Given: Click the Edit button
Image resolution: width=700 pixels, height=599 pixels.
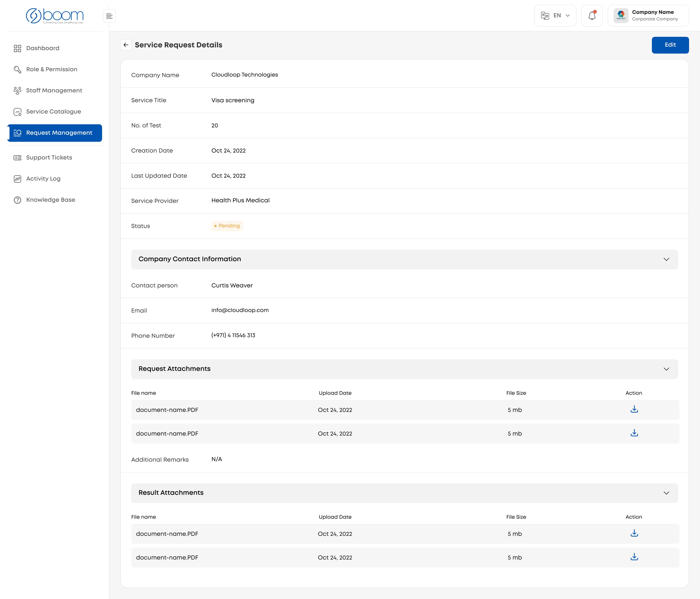Looking at the screenshot, I should pyautogui.click(x=670, y=45).
